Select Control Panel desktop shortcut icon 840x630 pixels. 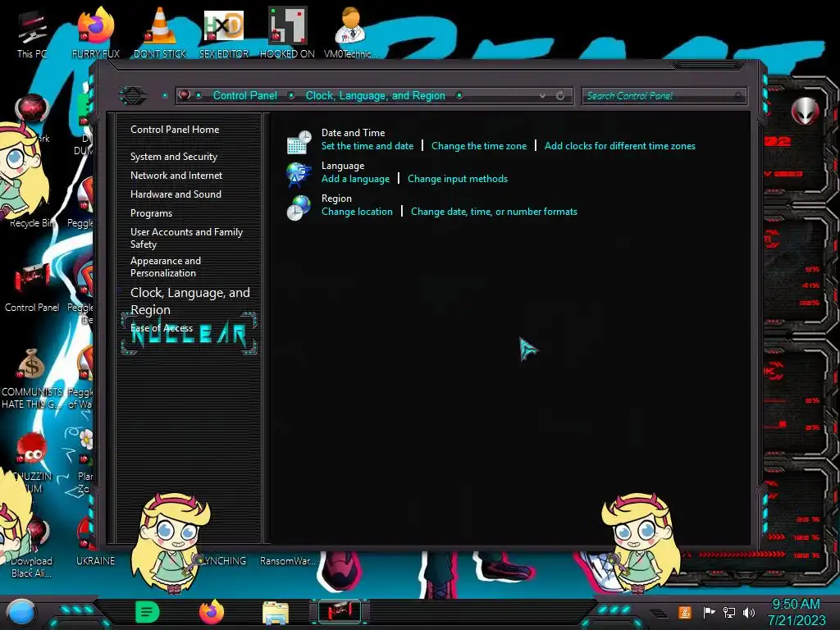click(x=32, y=287)
